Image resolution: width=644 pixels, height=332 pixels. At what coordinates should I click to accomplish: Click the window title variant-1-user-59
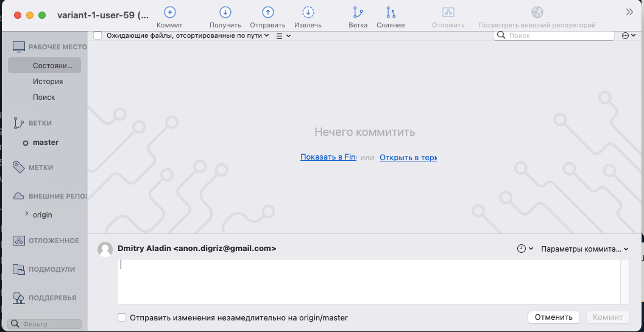pos(103,15)
